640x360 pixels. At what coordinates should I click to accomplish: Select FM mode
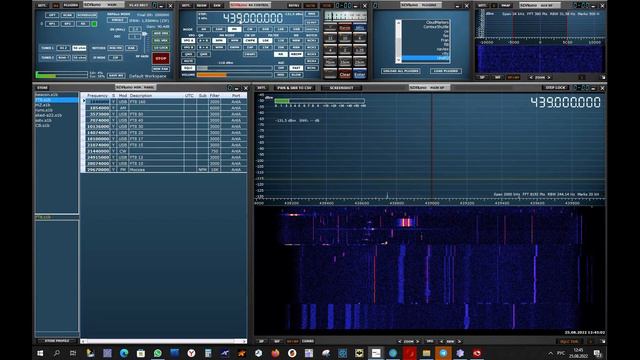(x=235, y=29)
